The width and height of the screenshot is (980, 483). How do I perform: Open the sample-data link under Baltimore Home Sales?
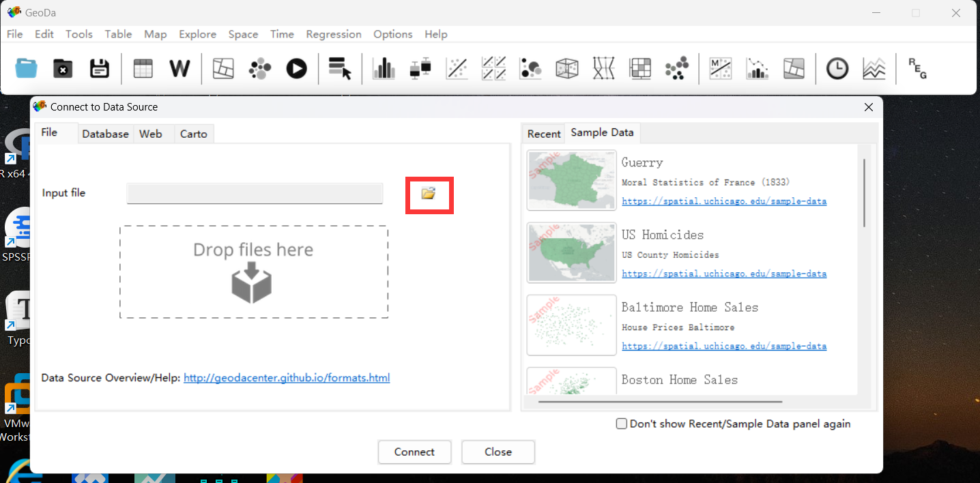pos(724,346)
